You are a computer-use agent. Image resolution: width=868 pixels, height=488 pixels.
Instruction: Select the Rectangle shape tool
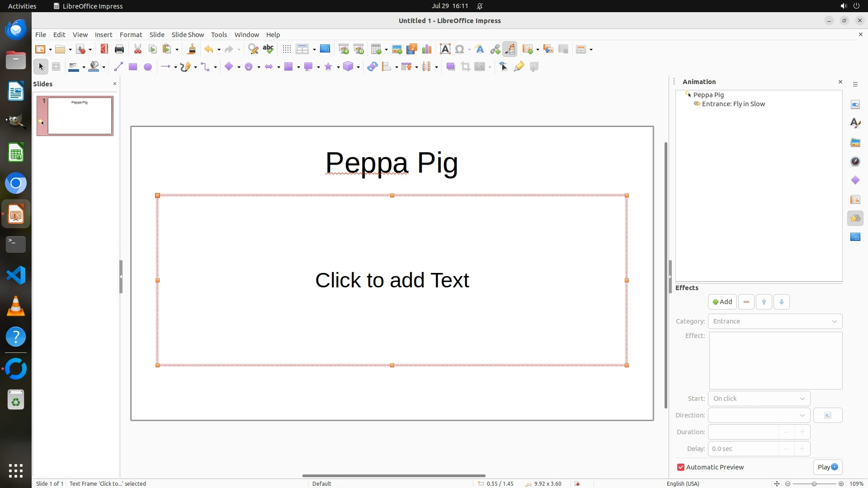point(132,67)
